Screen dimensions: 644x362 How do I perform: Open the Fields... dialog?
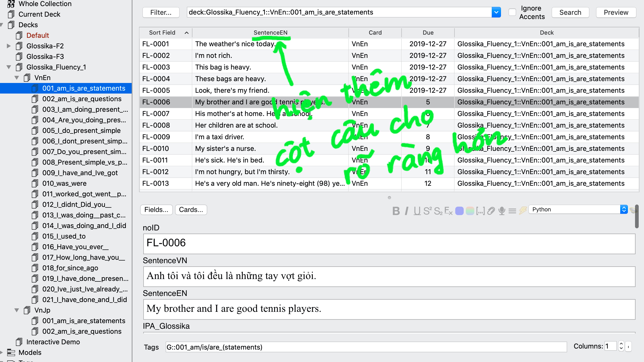click(156, 210)
